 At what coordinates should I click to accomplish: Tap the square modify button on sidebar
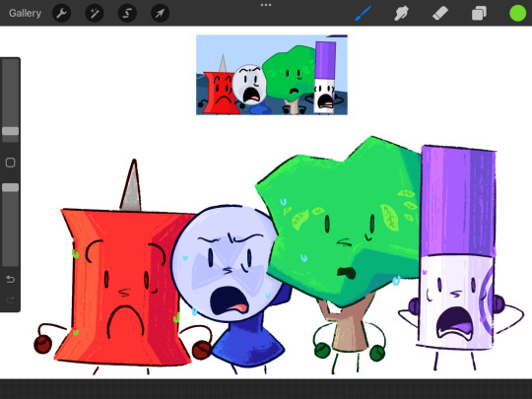tap(11, 163)
